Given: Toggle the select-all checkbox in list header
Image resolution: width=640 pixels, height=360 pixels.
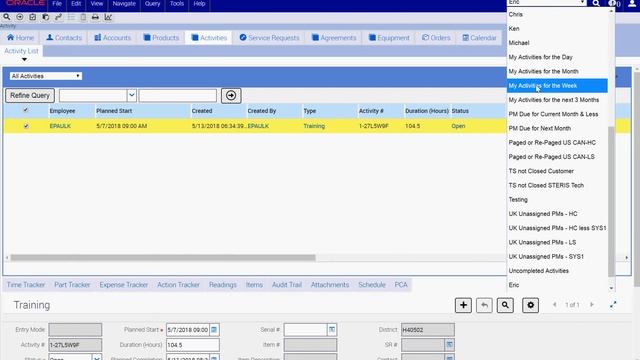Looking at the screenshot, I should [26, 110].
